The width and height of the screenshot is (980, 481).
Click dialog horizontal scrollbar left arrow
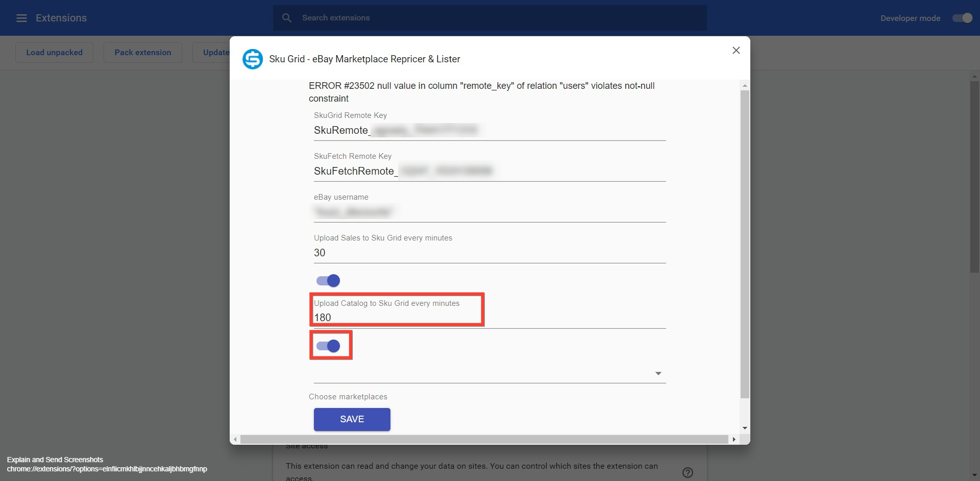pos(235,439)
